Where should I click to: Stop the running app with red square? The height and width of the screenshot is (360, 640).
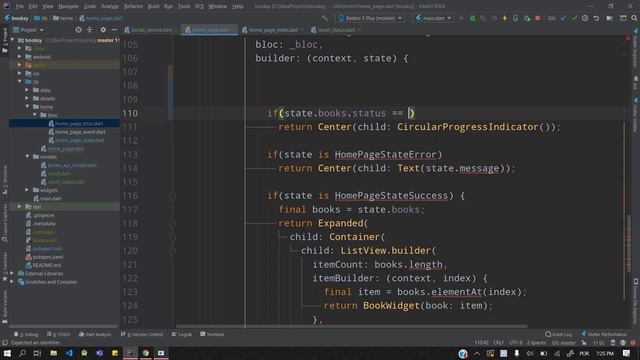538,18
